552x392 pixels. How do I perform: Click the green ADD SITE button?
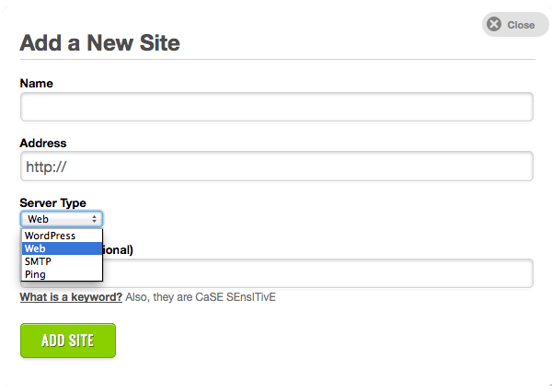coord(68,340)
